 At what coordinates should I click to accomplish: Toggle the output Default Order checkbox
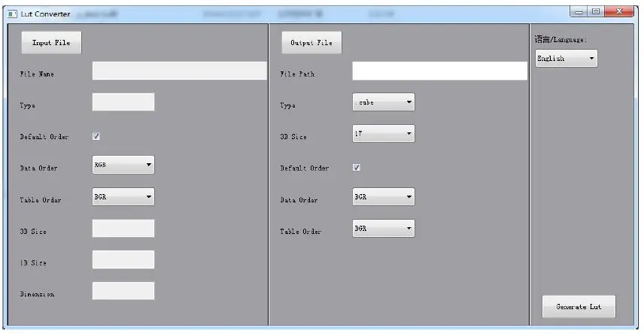point(356,167)
